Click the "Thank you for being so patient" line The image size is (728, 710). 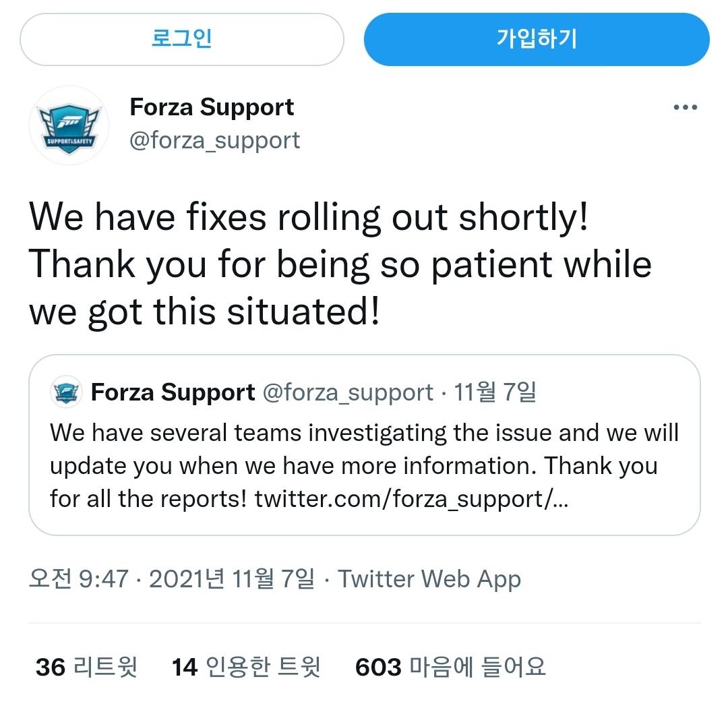(340, 265)
